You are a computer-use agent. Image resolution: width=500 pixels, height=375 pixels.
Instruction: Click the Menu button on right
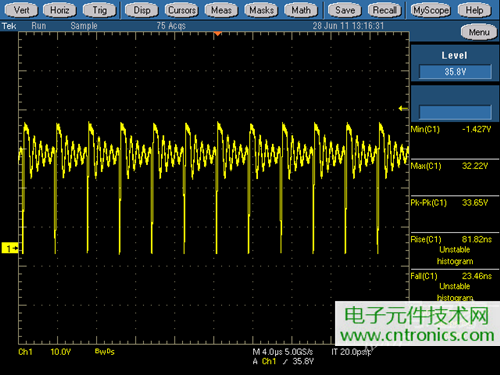[x=479, y=32]
